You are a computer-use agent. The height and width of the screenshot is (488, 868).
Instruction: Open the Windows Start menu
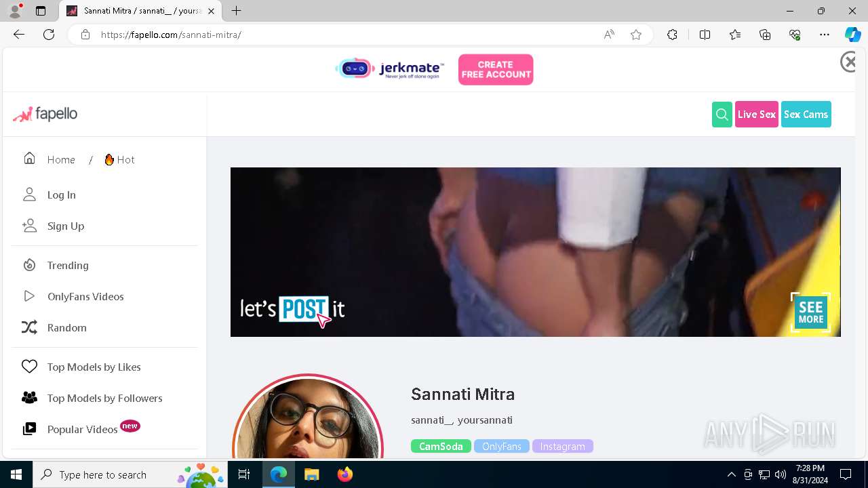pos(16,474)
